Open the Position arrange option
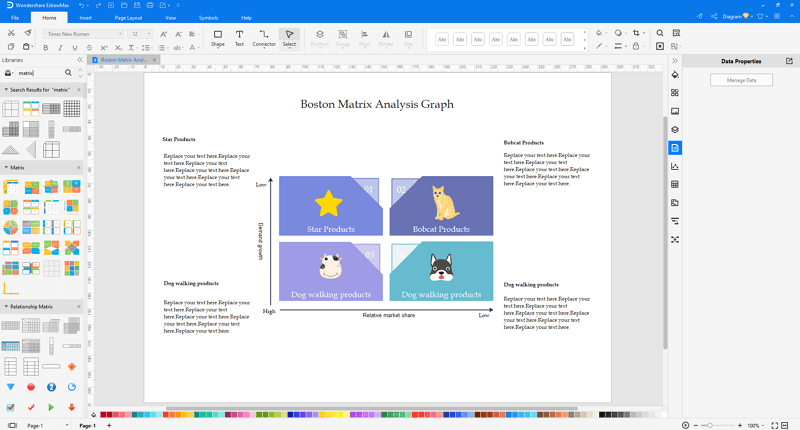This screenshot has height=430, width=800. (x=320, y=38)
